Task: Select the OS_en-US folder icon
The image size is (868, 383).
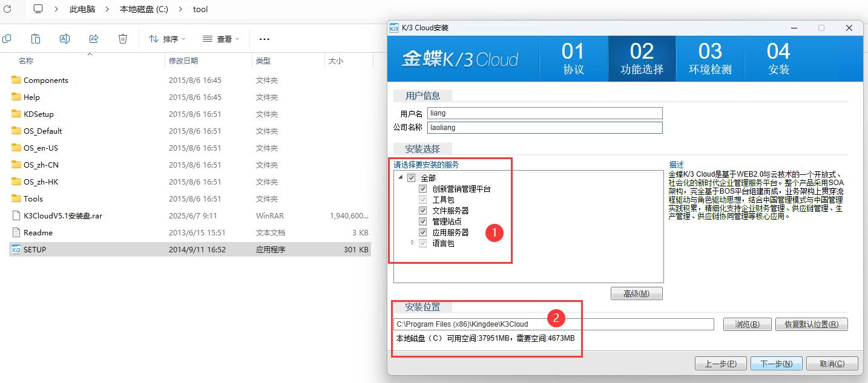Action: click(x=16, y=148)
